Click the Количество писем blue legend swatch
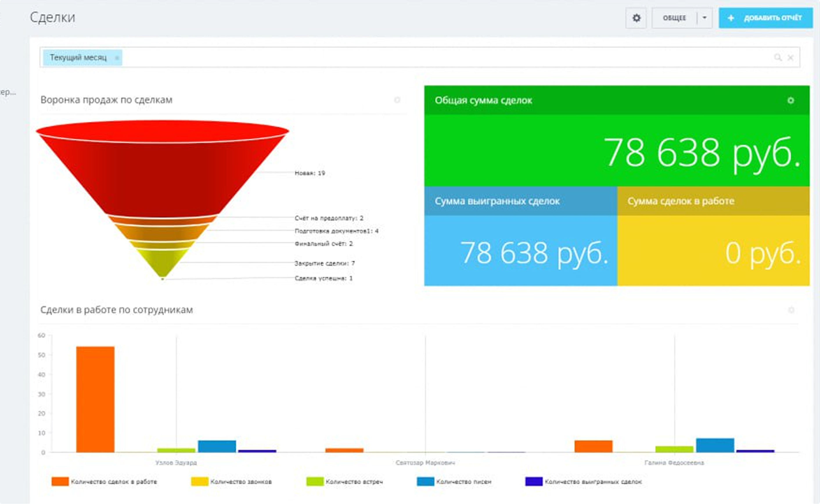The image size is (820, 504). tap(425, 482)
